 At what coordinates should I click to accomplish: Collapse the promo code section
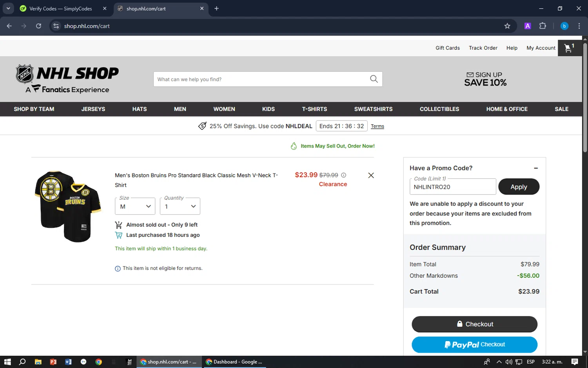[536, 168]
